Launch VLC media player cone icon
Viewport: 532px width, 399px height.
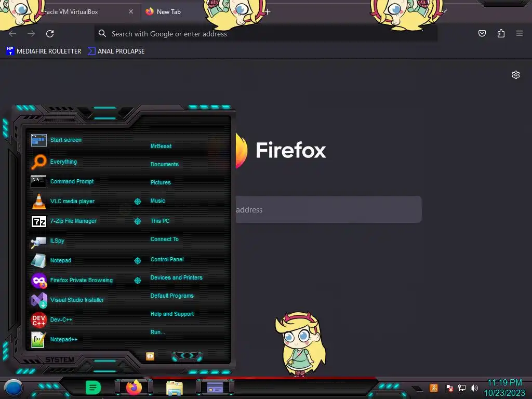[x=38, y=201]
